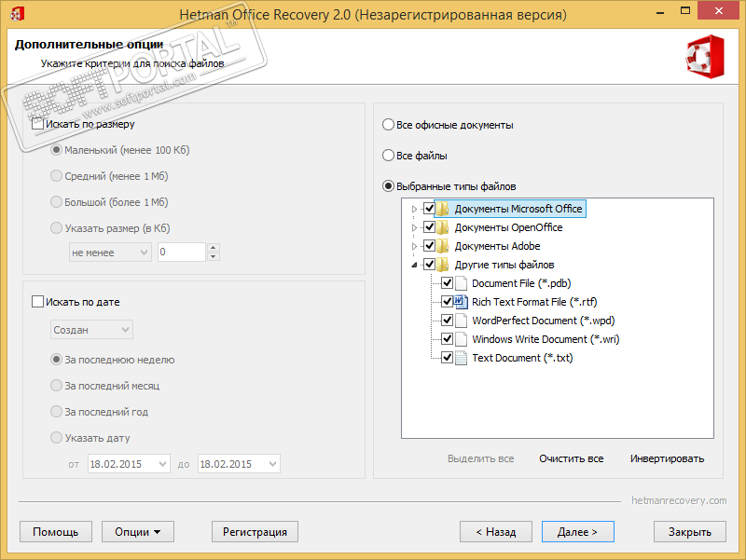The width and height of the screenshot is (746, 560).
Task: Click the Очистить все link
Action: coord(571,458)
